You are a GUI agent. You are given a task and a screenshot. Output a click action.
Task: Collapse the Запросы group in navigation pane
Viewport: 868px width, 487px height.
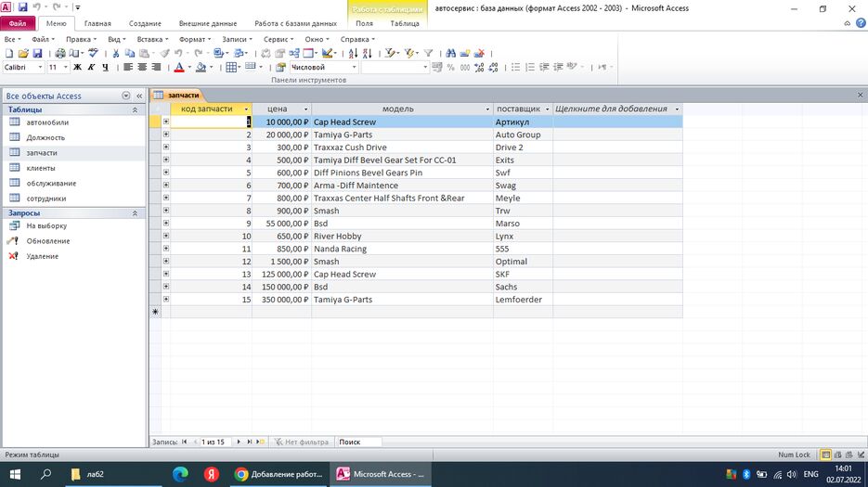coord(135,213)
